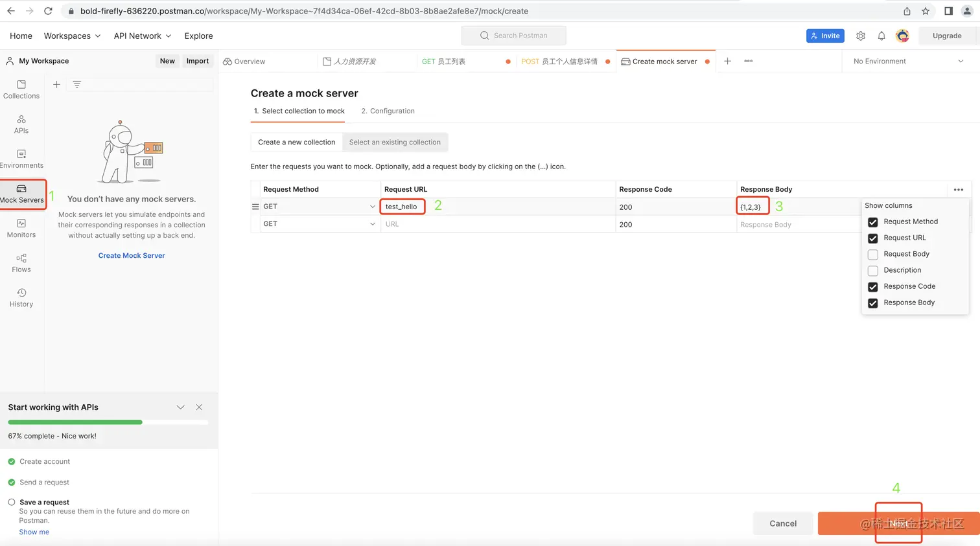Uncheck Request URL column checkbox
The width and height of the screenshot is (980, 546).
(873, 238)
